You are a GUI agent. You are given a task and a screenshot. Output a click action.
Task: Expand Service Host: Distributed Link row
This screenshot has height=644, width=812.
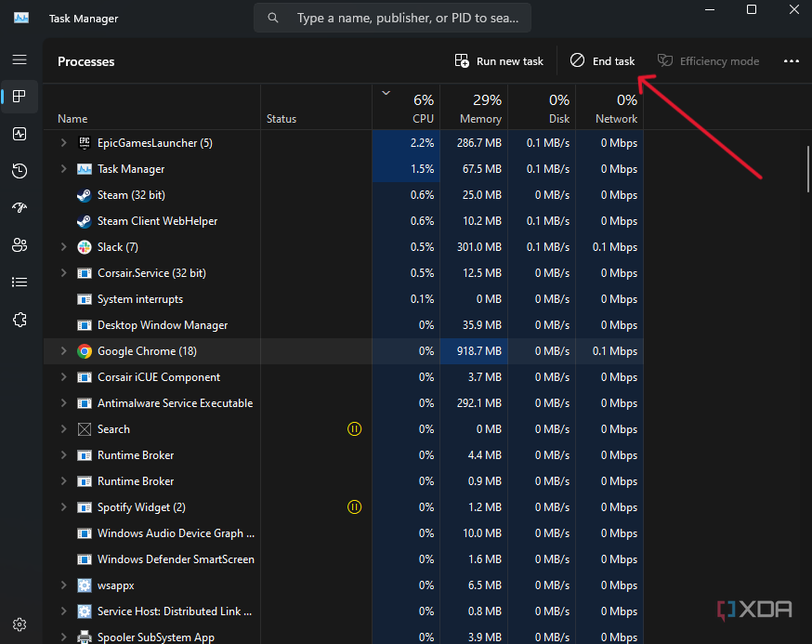pos(64,611)
